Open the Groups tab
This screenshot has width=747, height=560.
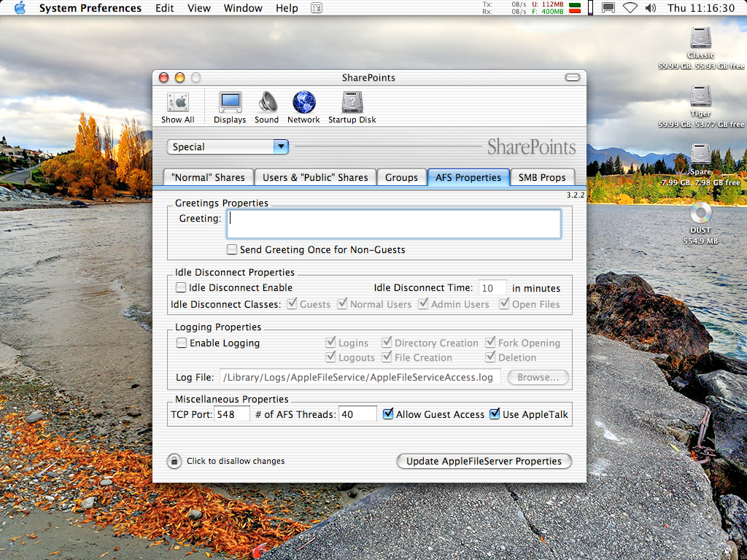point(402,178)
